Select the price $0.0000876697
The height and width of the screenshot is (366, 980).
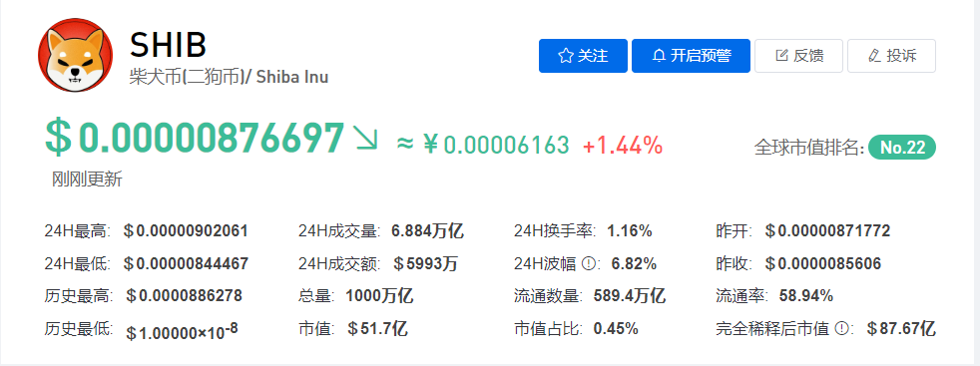click(x=195, y=138)
